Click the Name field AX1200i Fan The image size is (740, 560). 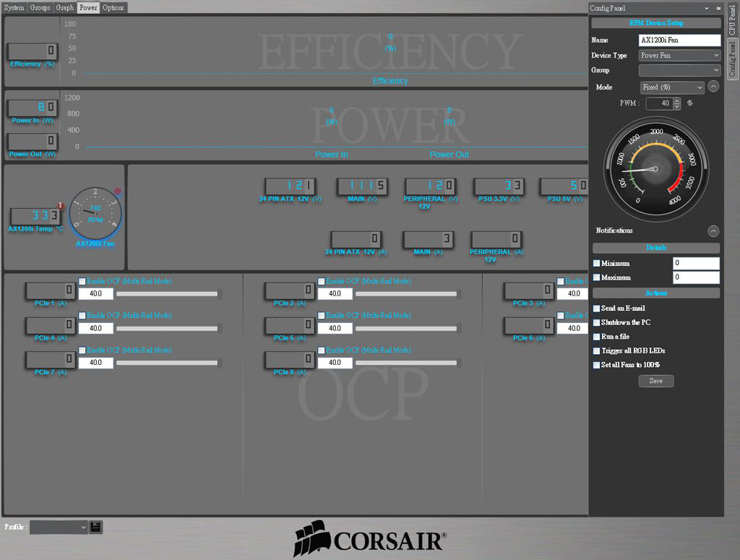pyautogui.click(x=679, y=40)
